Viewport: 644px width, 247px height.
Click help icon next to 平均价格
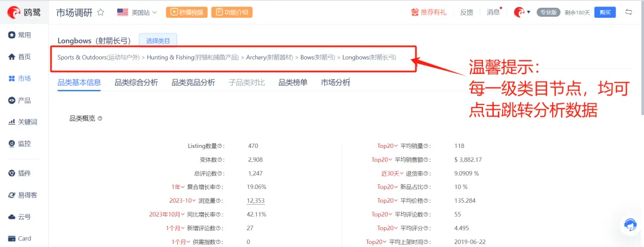click(x=426, y=200)
